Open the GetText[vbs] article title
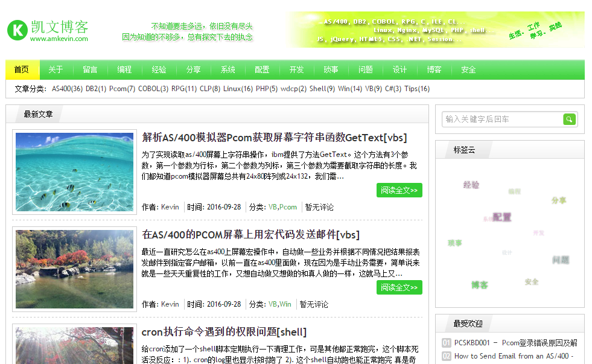 (x=275, y=138)
